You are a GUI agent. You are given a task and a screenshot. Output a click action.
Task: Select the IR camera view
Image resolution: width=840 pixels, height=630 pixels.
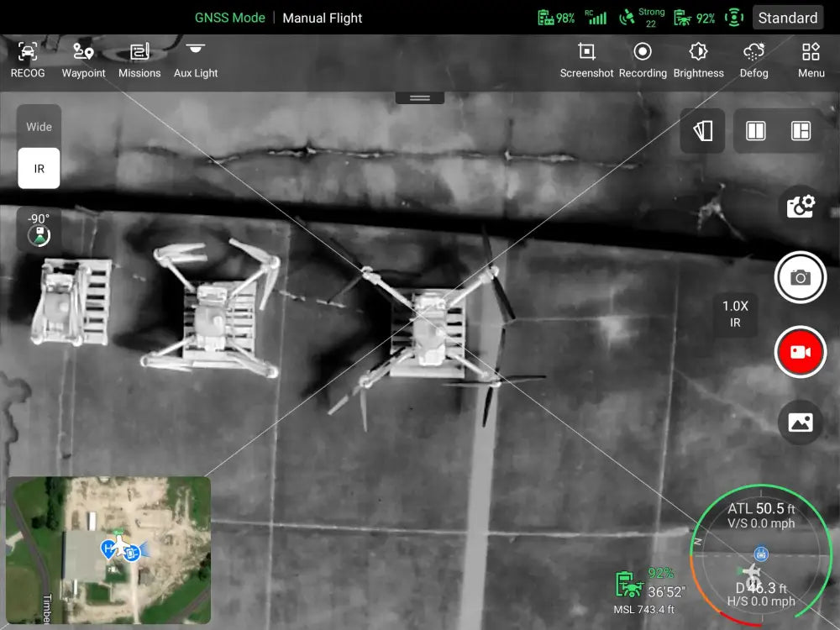point(39,169)
